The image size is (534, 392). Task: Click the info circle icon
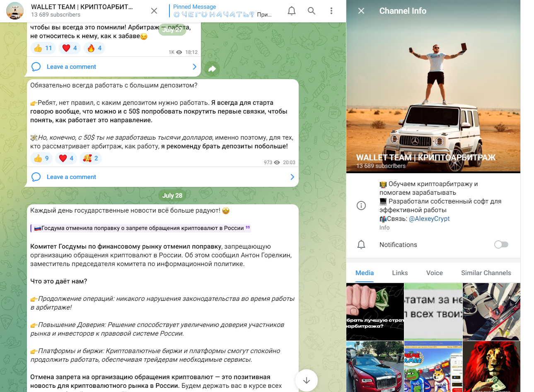361,206
